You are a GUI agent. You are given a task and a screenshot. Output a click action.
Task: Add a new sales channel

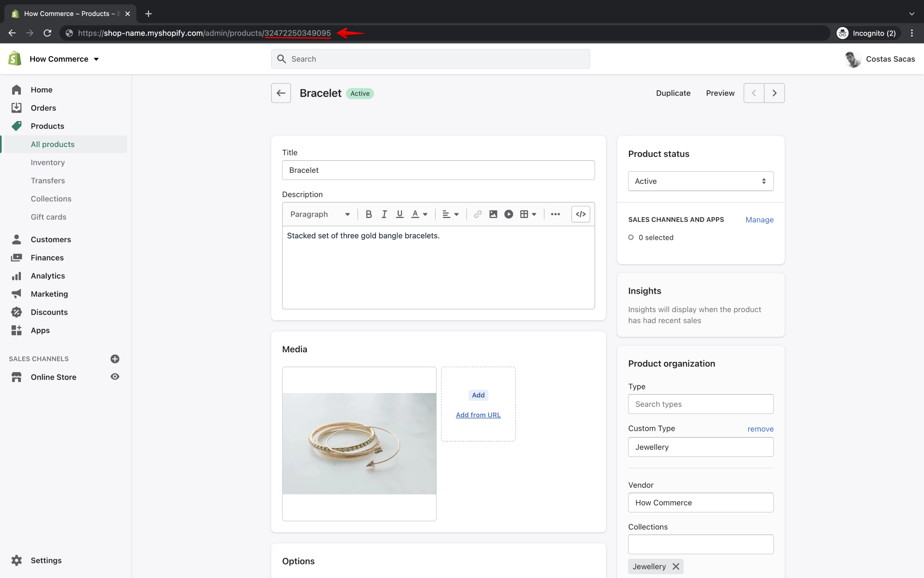coord(115,359)
